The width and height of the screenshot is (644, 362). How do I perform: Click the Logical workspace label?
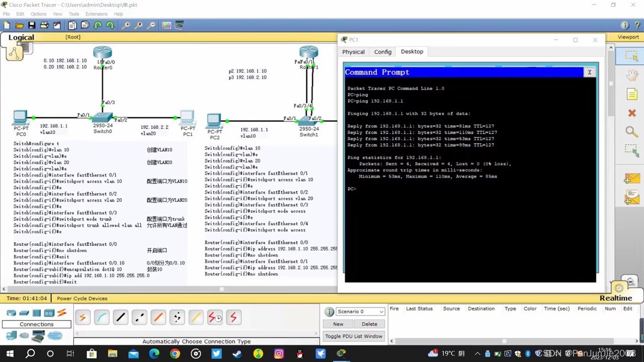tap(21, 37)
